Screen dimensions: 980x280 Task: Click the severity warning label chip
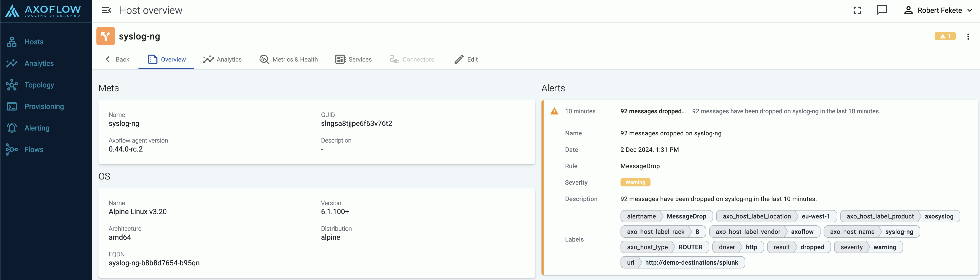[868, 247]
